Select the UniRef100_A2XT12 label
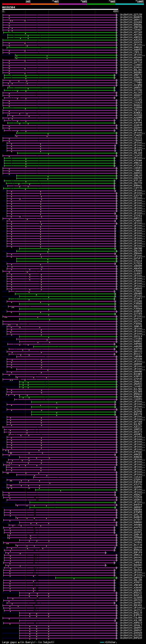 coord(131,98)
